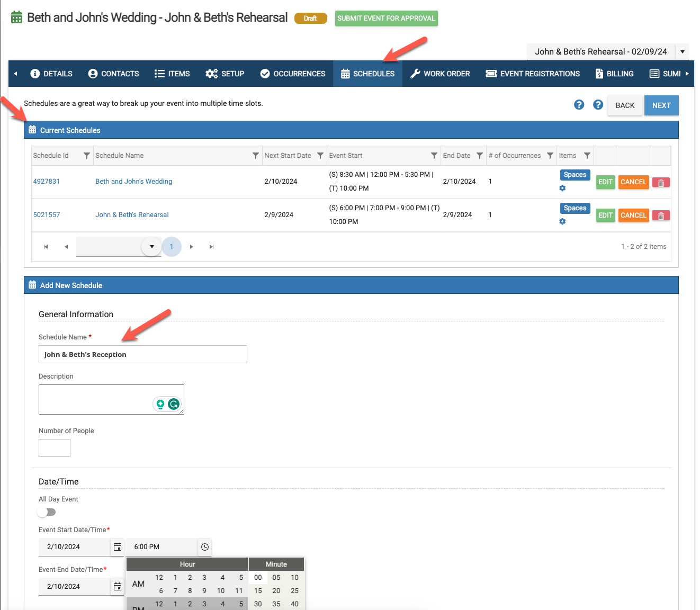Screen dimensions: 700x610
Task: Expand the event occurrence selector dropdown
Action: click(682, 52)
